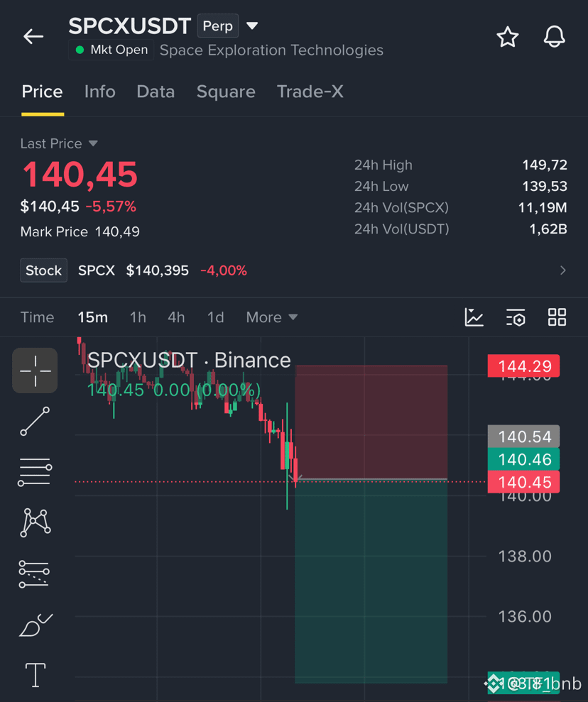Select the text annotation tool
The height and width of the screenshot is (702, 588).
pos(36,675)
